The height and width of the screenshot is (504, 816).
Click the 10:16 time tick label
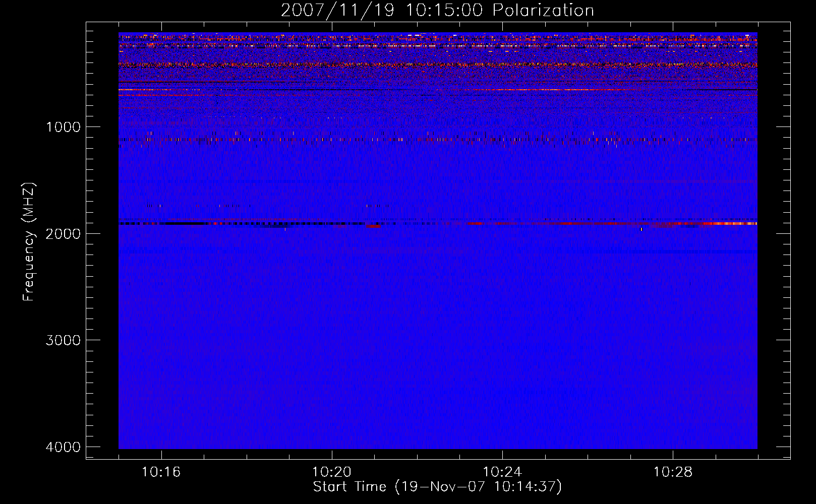[x=161, y=472]
